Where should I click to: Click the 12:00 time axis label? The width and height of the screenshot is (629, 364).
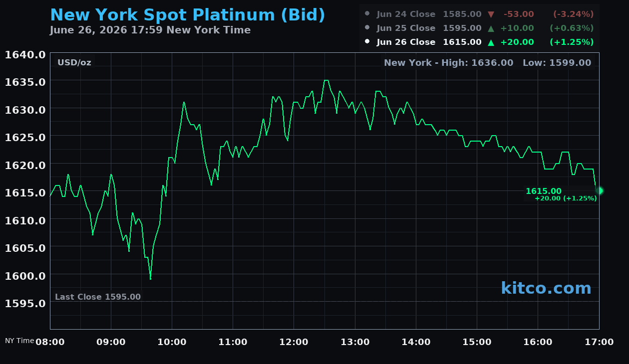[294, 342]
